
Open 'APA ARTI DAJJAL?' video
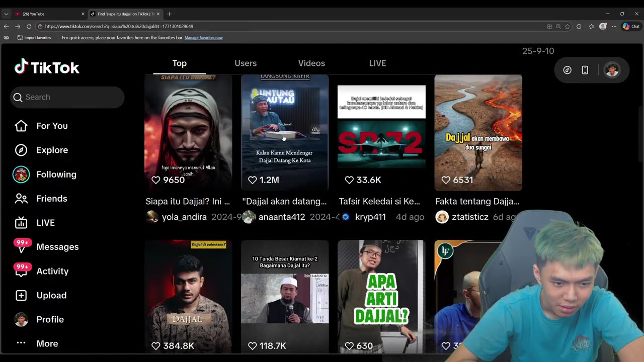(x=381, y=297)
